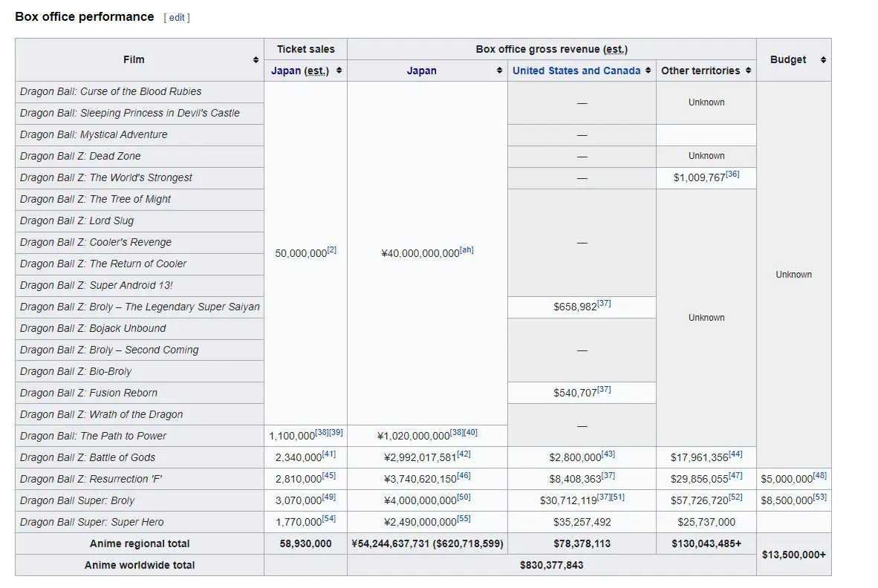Open citation [50] next to ¥4,000,000,000
This screenshot has width=878, height=588.
[x=464, y=497]
